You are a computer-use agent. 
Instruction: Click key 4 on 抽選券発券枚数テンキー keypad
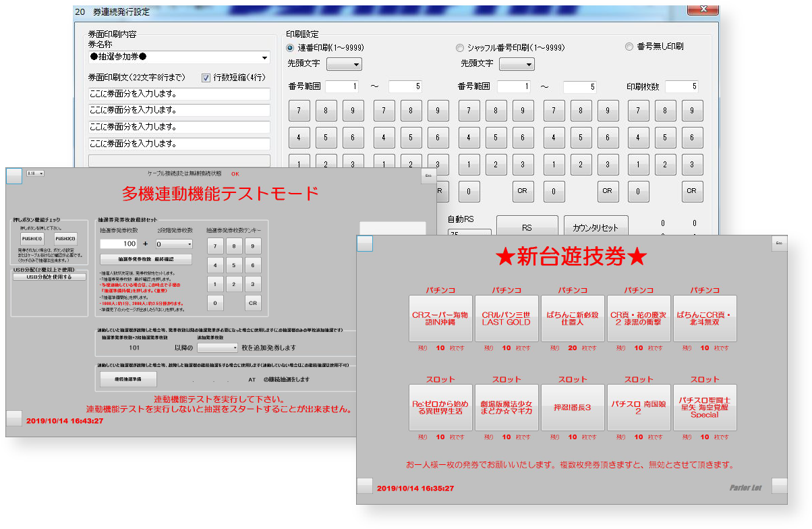(214, 265)
